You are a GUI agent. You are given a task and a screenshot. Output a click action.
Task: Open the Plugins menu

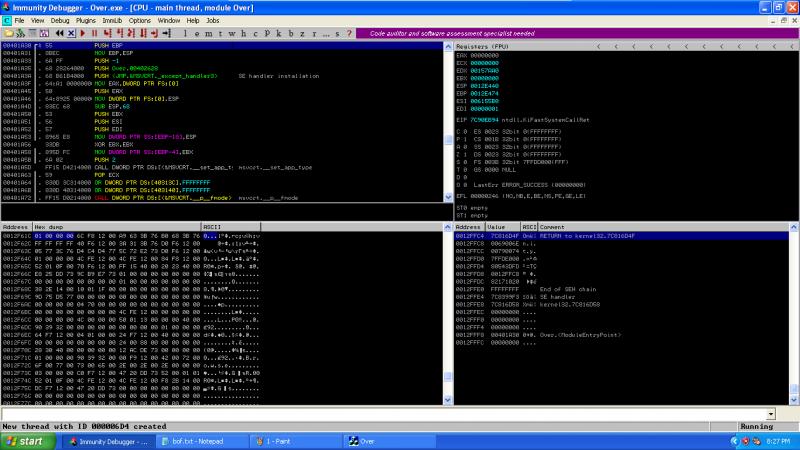click(x=86, y=21)
